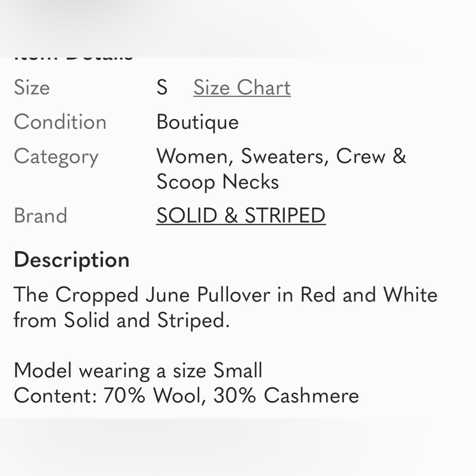Open the Size Chart link
This screenshot has height=476, width=476.
[241, 87]
